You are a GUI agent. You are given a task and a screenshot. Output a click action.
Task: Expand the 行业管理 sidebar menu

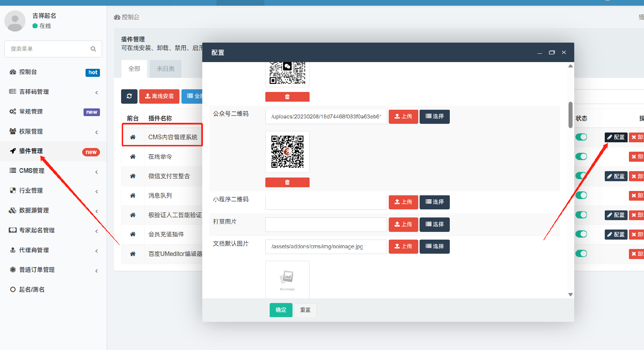[54, 191]
